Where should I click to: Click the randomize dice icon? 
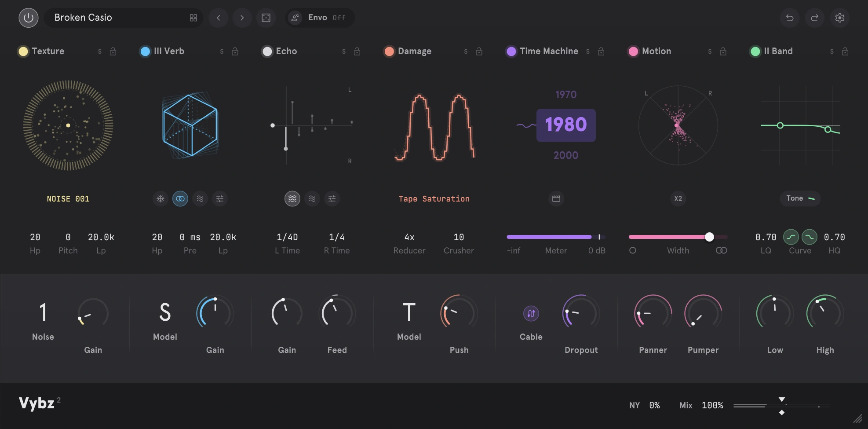[266, 18]
